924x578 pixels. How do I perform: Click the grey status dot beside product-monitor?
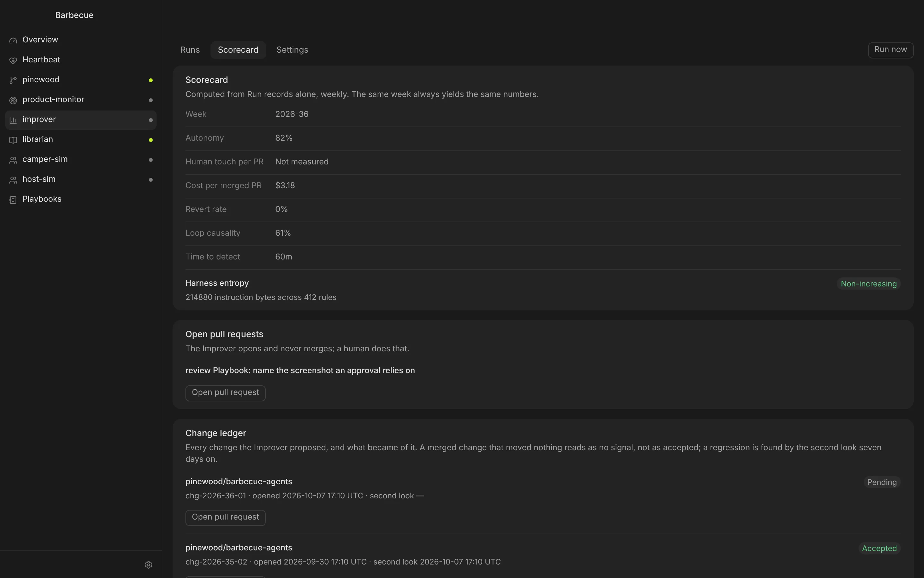pos(151,100)
